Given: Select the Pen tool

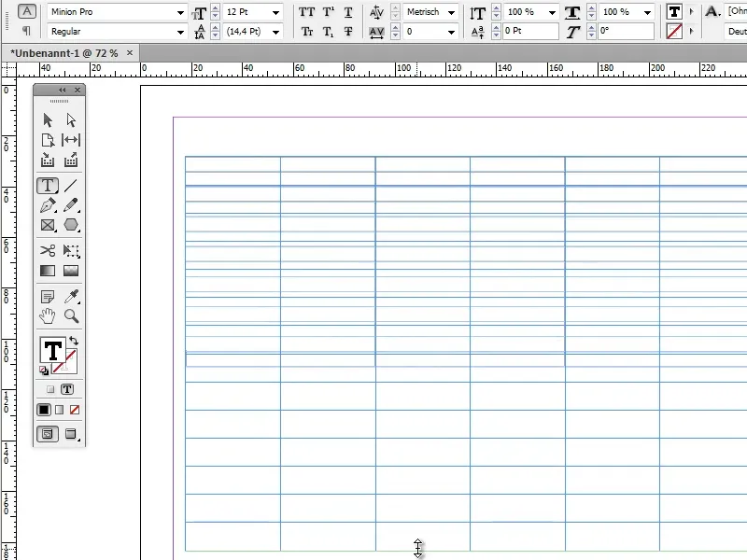Looking at the screenshot, I should tap(48, 205).
